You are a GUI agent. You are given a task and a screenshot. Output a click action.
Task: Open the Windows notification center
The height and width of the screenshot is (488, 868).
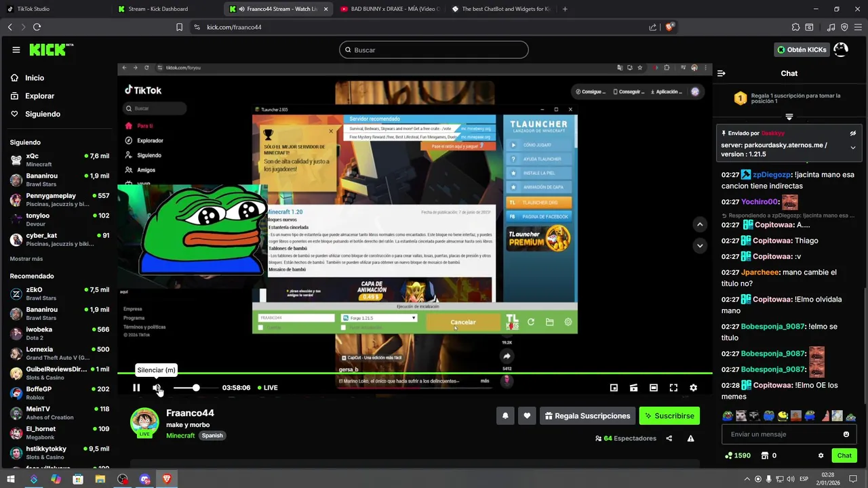click(853, 479)
